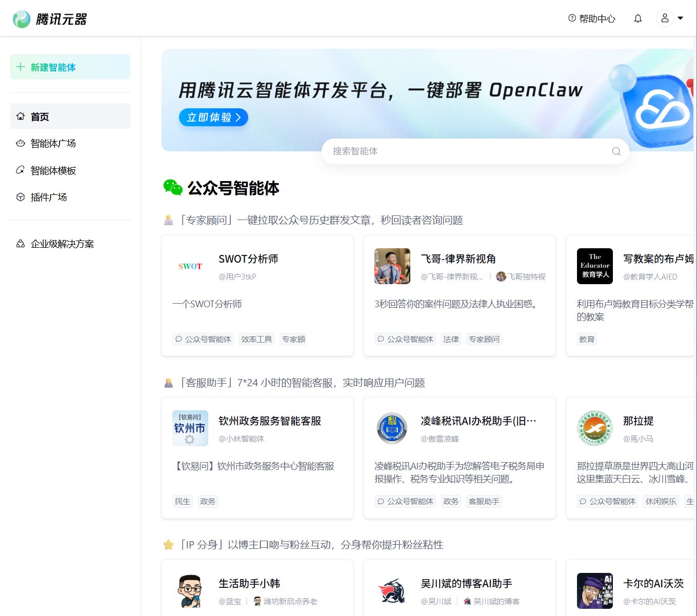Viewport: 697px width, 616px height.
Task: Open the SWOT分析师 agent title
Action: (248, 259)
